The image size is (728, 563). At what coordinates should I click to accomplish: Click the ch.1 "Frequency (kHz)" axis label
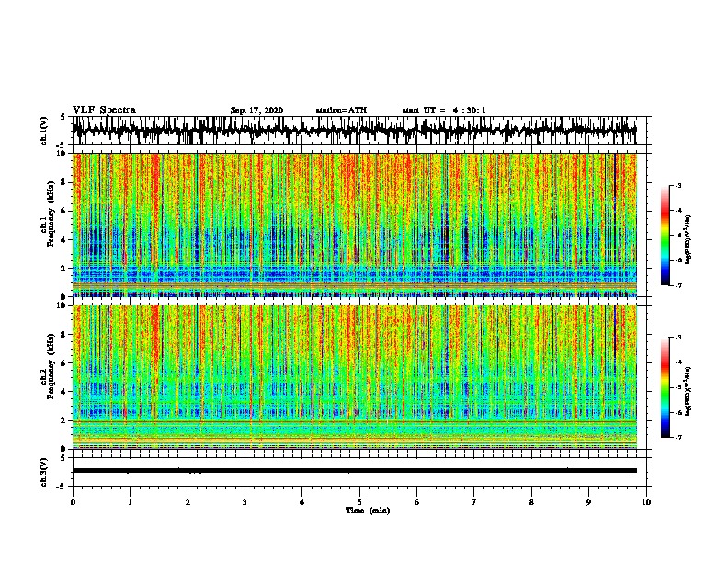tap(51, 213)
